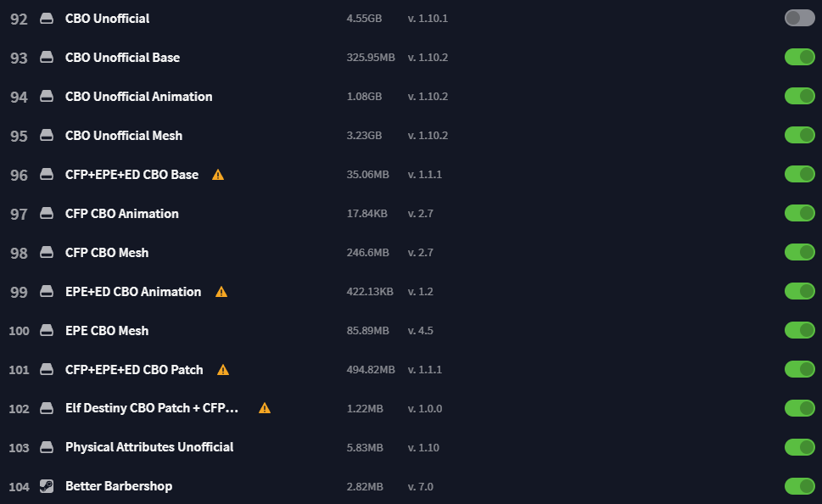Toggle off EPE CBO Mesh
The height and width of the screenshot is (504, 822).
[799, 330]
